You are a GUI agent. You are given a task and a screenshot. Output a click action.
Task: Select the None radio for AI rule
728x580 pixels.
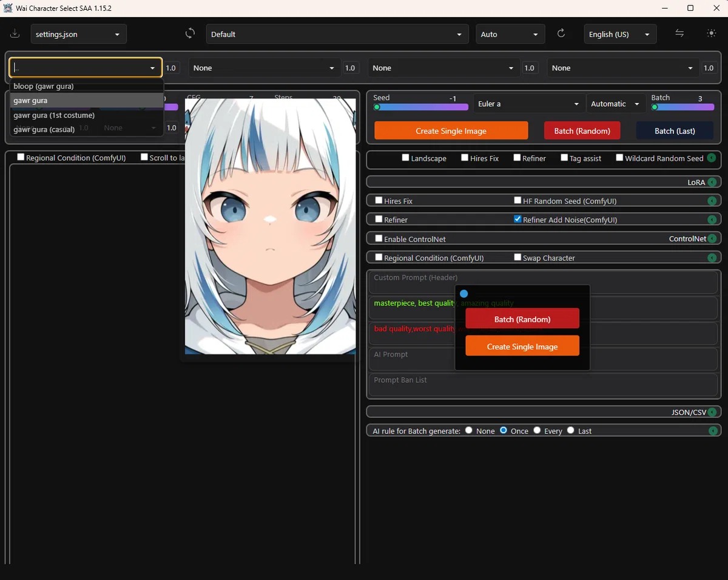[x=468, y=430]
